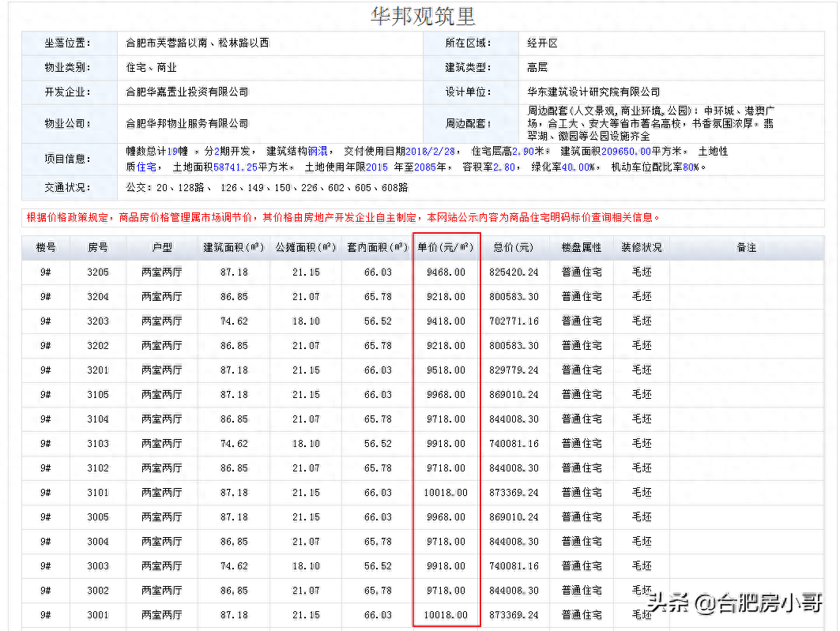Click the 户型 column header

point(162,247)
